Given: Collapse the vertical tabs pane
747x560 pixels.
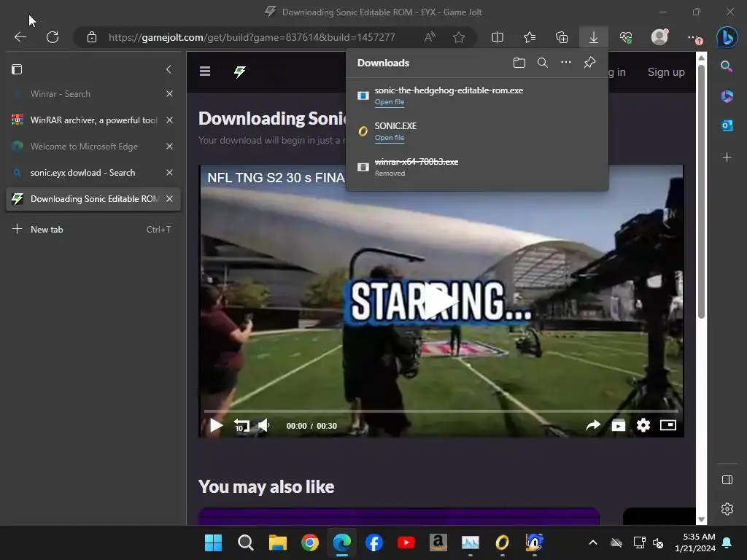Looking at the screenshot, I should [x=169, y=69].
